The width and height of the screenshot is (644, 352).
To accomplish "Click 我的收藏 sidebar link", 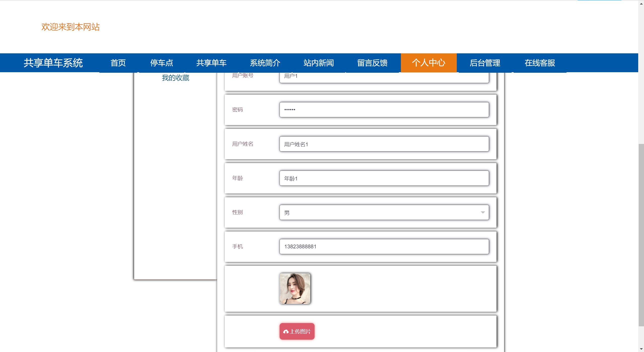I will click(x=175, y=78).
